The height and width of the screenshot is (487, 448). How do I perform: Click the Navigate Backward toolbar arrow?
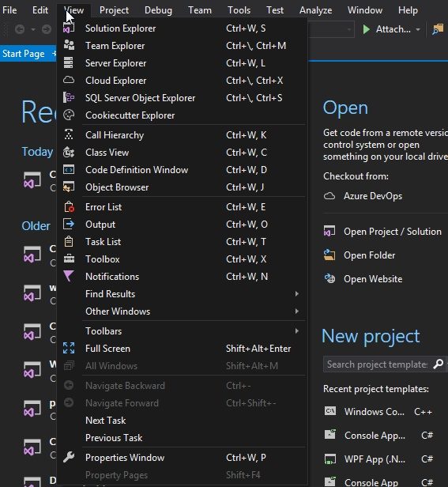point(20,29)
